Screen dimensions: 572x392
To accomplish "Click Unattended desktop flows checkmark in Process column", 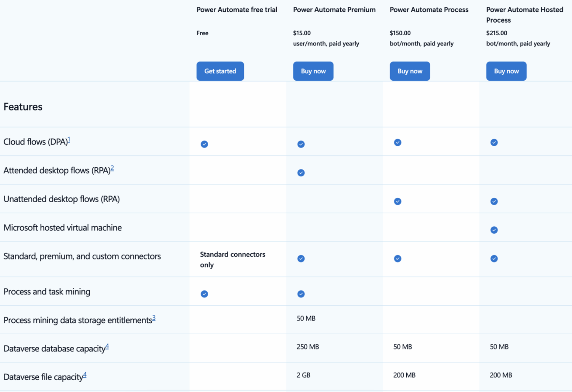I will tap(398, 202).
